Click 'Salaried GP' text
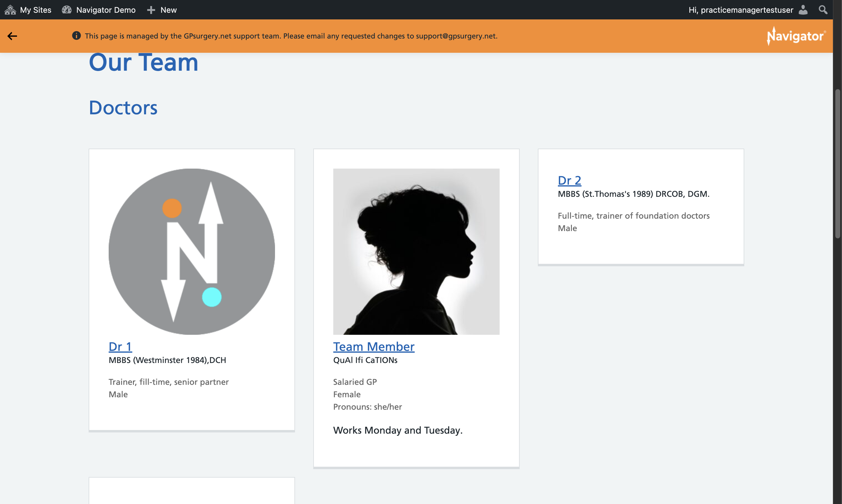Viewport: 842px width, 504px height. pos(355,382)
